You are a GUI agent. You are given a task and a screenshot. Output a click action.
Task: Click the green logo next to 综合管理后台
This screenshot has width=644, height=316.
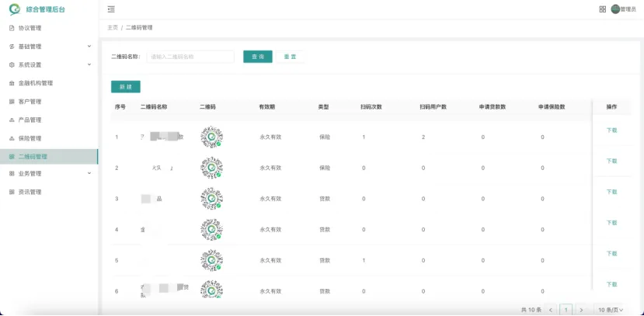pyautogui.click(x=15, y=9)
